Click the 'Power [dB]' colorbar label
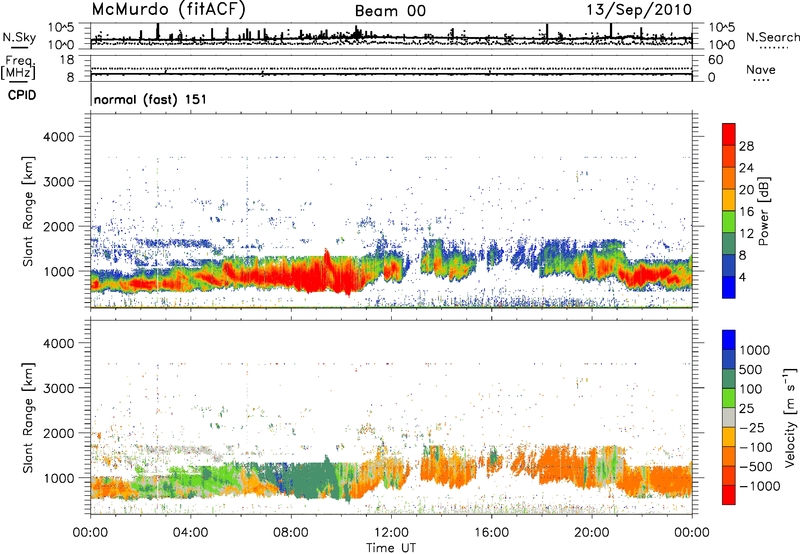Image resolution: width=800 pixels, height=554 pixels. [763, 211]
